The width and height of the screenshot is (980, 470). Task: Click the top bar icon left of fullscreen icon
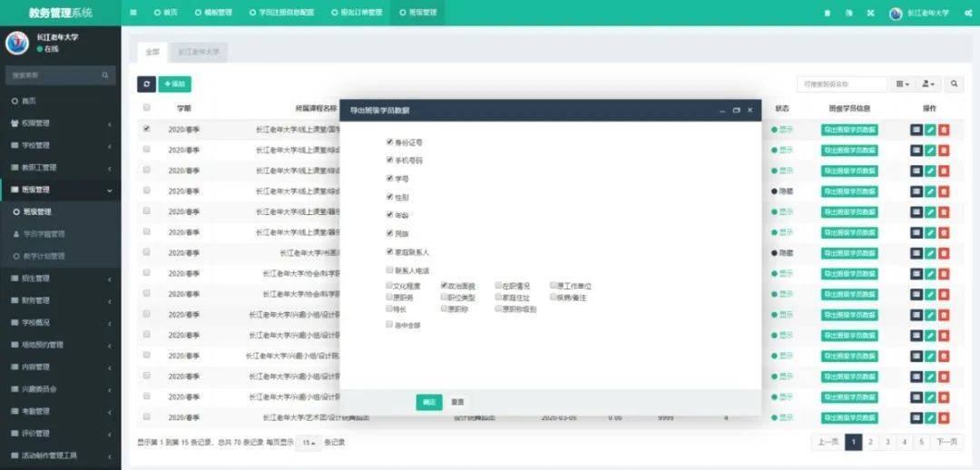coord(848,13)
